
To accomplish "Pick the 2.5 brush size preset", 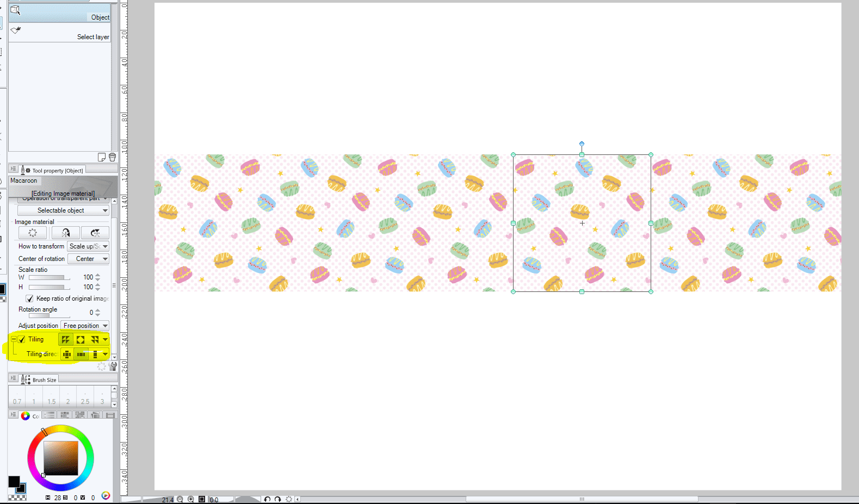I will [85, 396].
